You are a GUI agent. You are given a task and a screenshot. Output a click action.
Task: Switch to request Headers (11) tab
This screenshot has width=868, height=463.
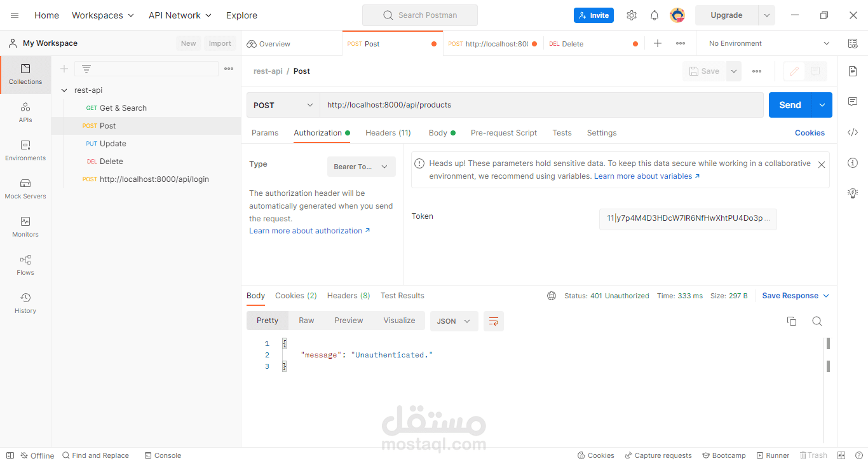pos(388,133)
